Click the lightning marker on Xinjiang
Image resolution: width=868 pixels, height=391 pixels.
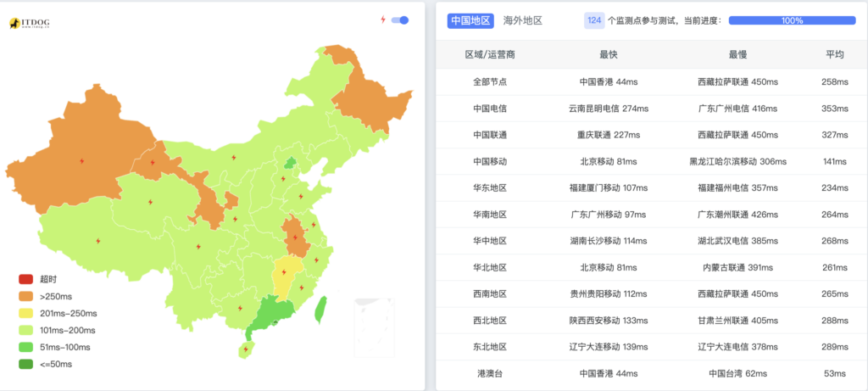pos(81,160)
